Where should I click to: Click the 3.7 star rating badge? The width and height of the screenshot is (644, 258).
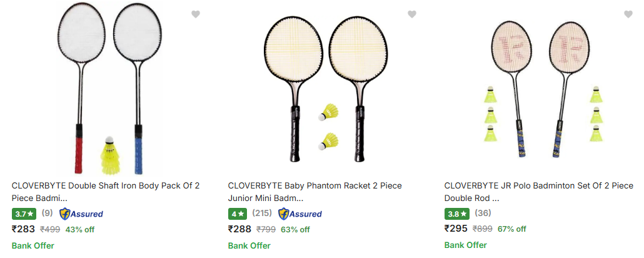tap(24, 214)
